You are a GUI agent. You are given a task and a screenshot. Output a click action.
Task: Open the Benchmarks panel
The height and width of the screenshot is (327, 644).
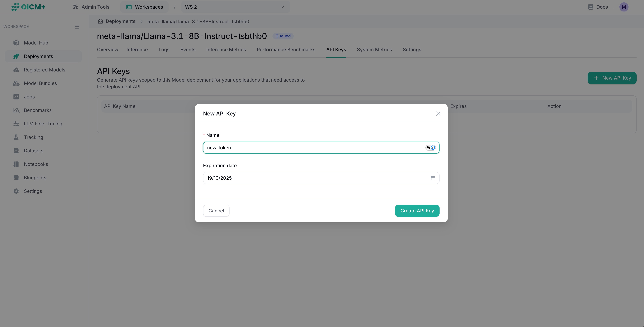click(x=38, y=110)
